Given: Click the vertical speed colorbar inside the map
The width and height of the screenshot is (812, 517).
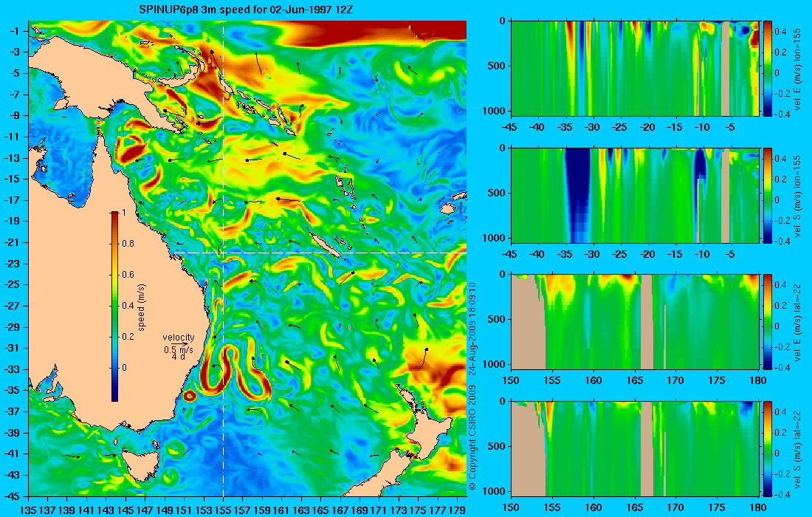Looking at the screenshot, I should click(115, 307).
